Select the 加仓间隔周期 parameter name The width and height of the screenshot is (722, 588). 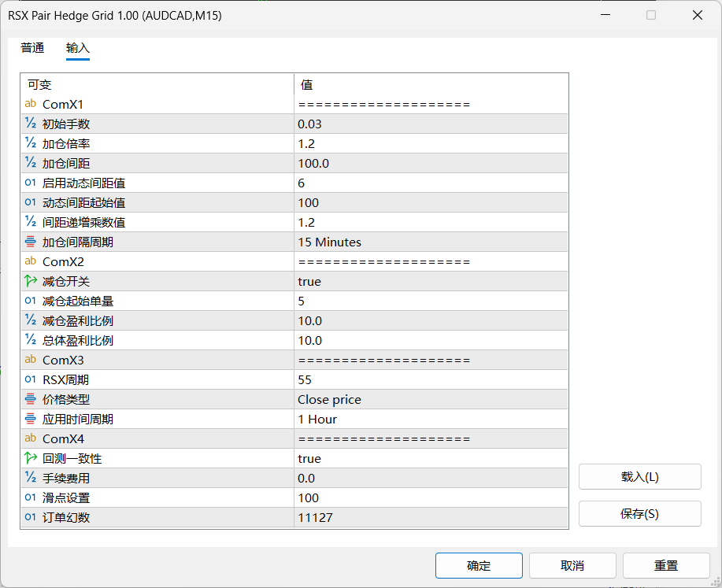(77, 242)
